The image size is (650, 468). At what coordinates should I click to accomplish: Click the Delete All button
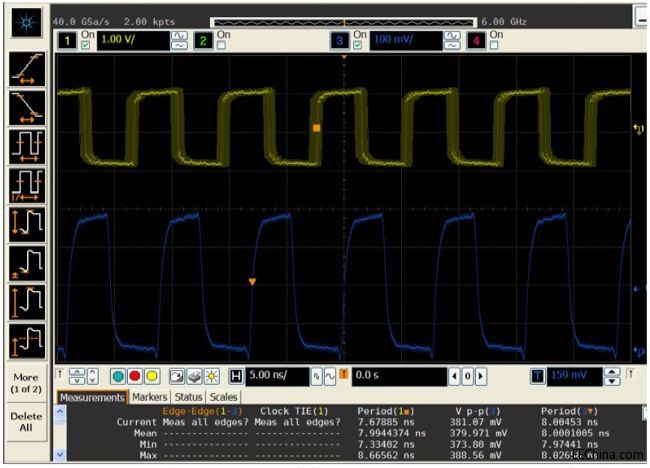click(x=26, y=422)
